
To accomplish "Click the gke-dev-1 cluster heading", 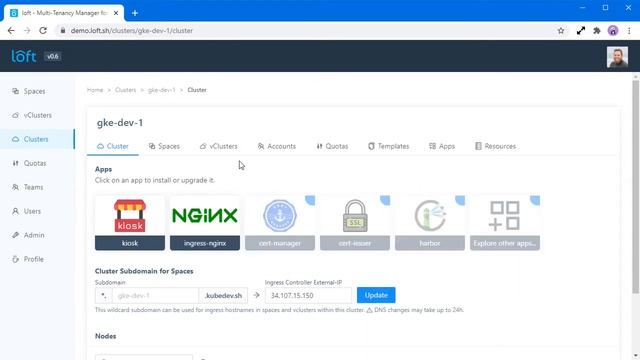I will pos(120,123).
